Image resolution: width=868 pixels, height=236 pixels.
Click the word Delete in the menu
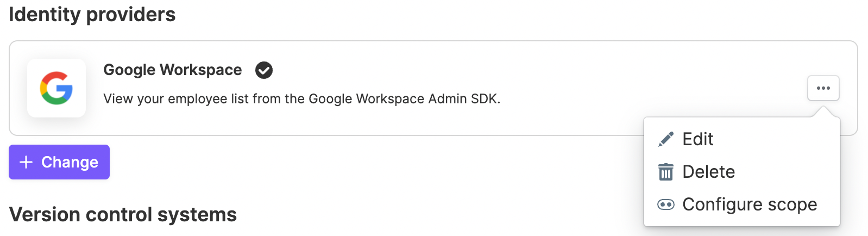(x=709, y=172)
